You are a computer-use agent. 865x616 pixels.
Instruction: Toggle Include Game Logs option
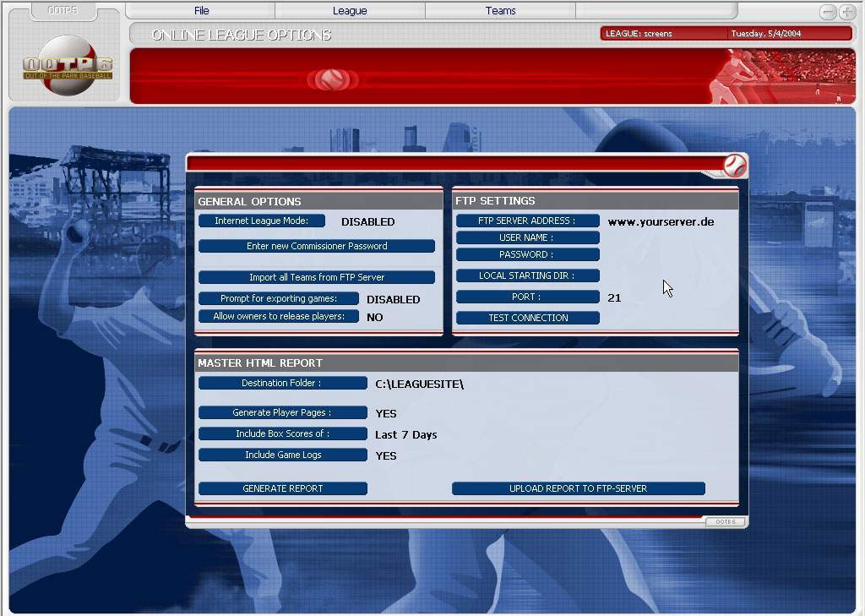(x=282, y=455)
